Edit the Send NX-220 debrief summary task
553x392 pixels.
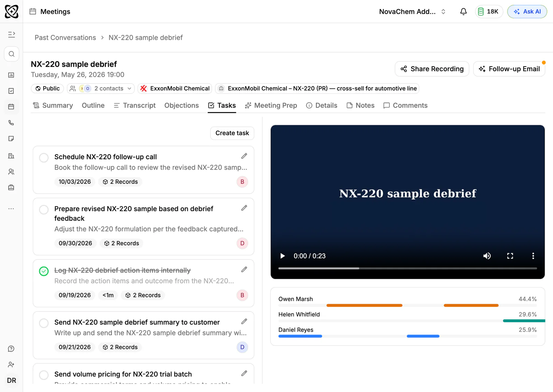pos(244,321)
